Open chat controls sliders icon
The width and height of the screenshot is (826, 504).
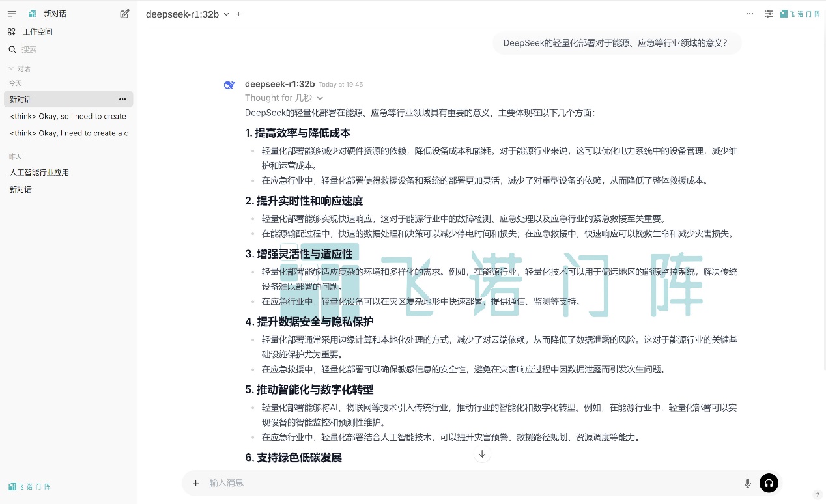[x=769, y=14]
